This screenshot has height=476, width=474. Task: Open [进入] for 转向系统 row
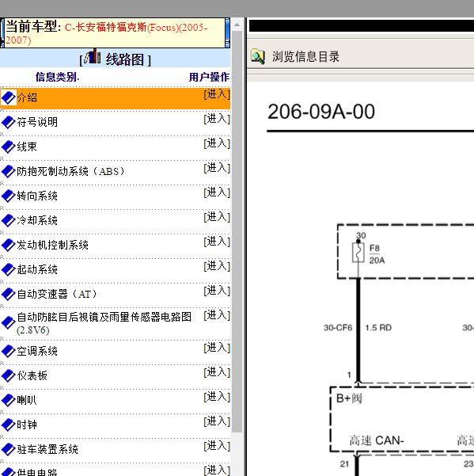tap(217, 192)
